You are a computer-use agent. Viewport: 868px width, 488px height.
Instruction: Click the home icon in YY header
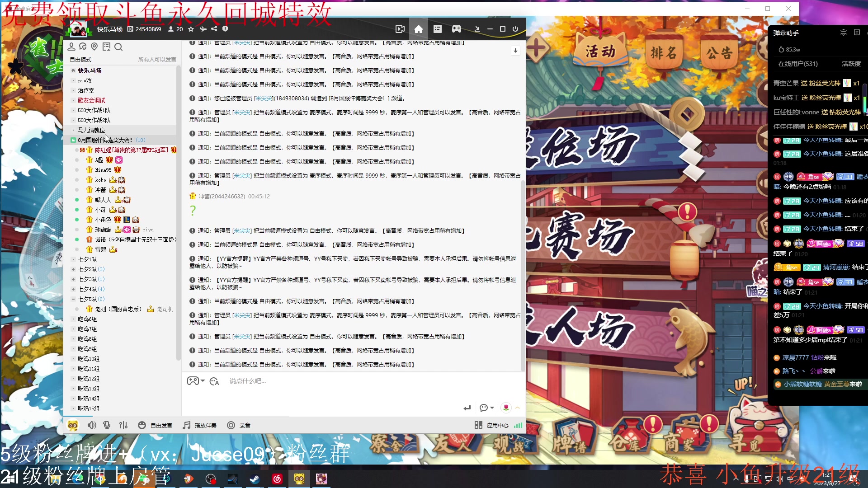(x=419, y=29)
